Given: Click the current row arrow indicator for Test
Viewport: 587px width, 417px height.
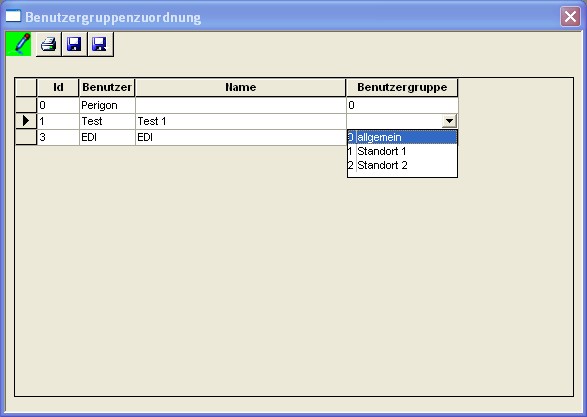Looking at the screenshot, I should (x=26, y=121).
